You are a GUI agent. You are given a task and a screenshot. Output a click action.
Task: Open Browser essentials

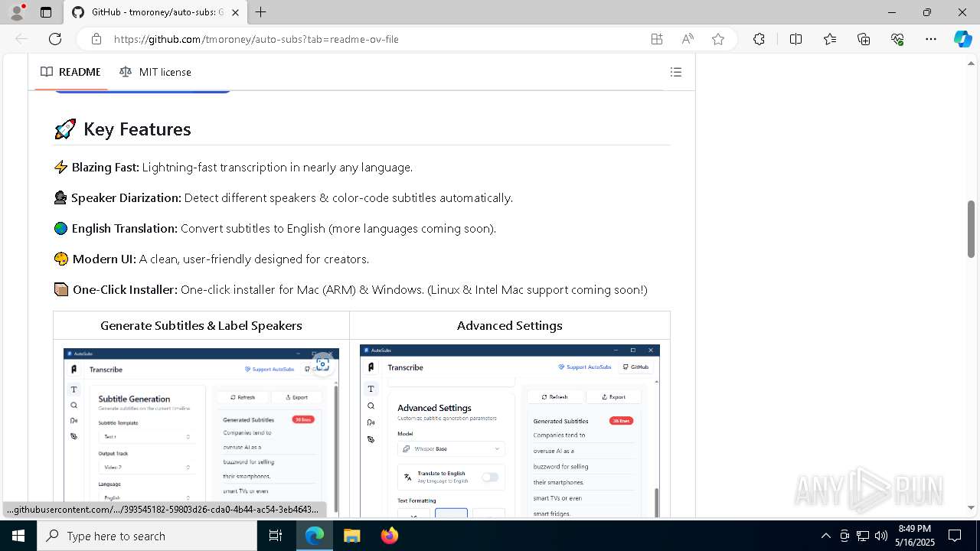coord(897,39)
